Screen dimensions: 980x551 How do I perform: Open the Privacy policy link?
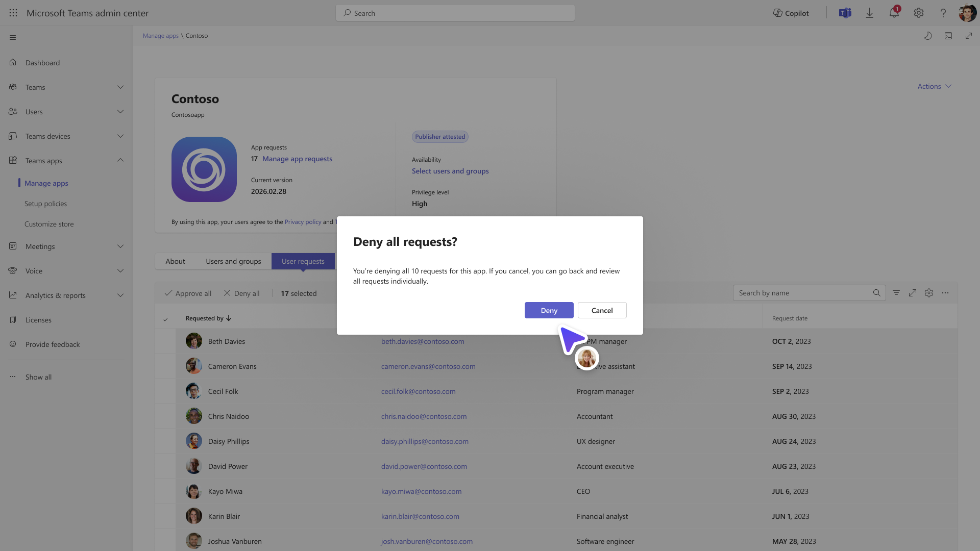[303, 222]
